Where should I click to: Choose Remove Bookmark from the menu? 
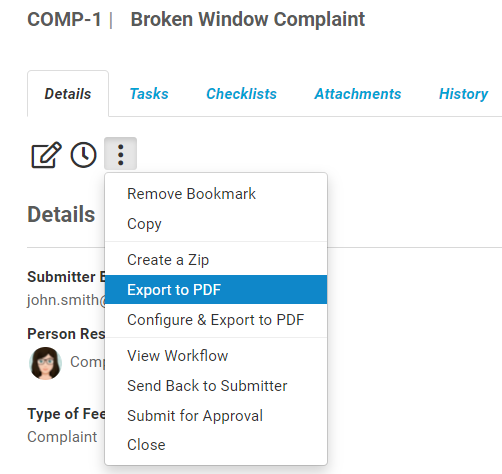click(x=216, y=194)
